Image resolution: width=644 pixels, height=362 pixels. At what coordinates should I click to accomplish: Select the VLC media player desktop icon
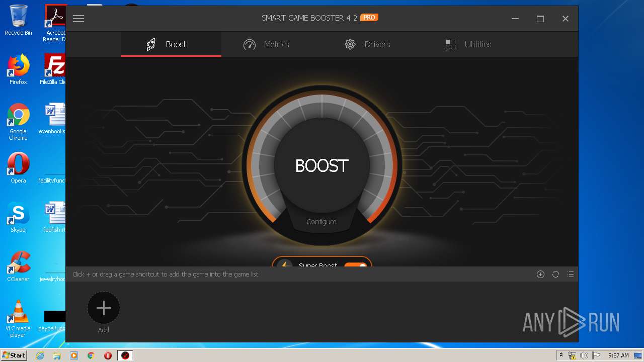[18, 319]
